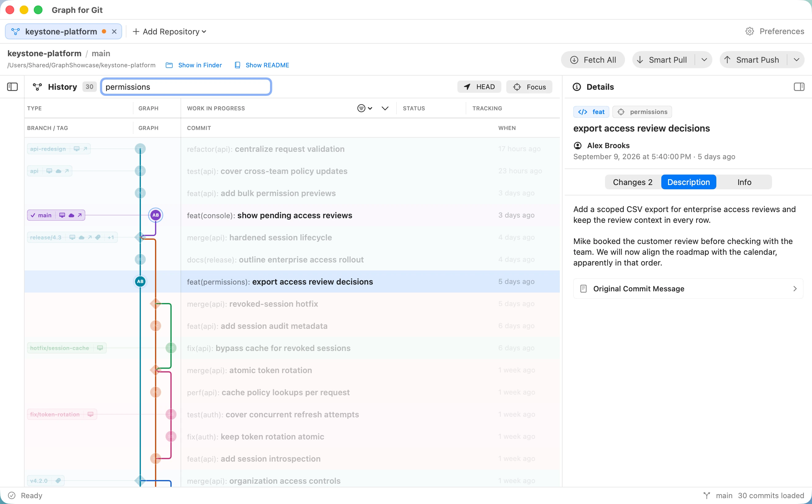Click merge diamond node for revoked-session hotfix

[x=155, y=304]
